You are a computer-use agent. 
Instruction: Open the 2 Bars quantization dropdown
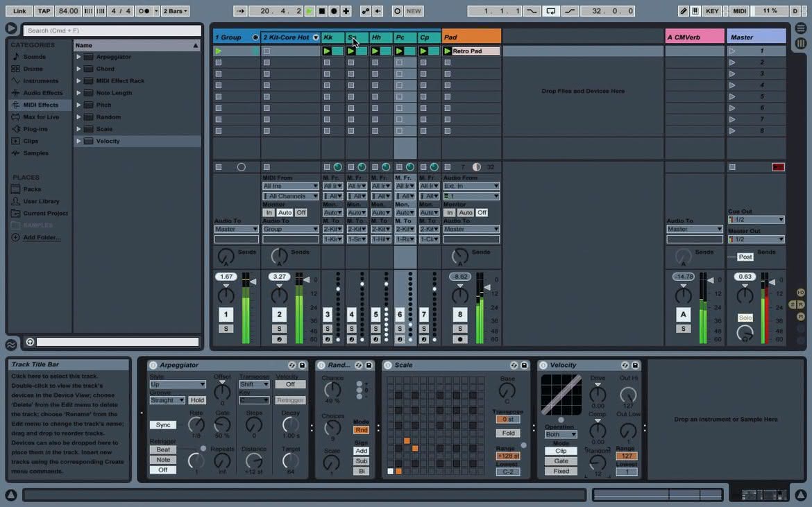pyautogui.click(x=176, y=11)
